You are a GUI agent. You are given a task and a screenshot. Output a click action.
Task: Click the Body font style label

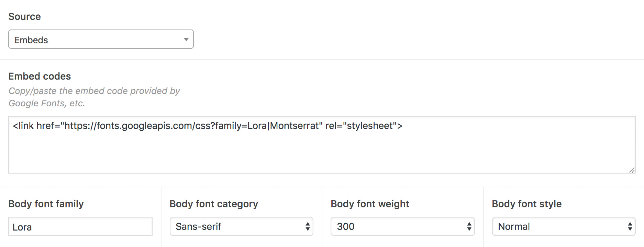[526, 204]
